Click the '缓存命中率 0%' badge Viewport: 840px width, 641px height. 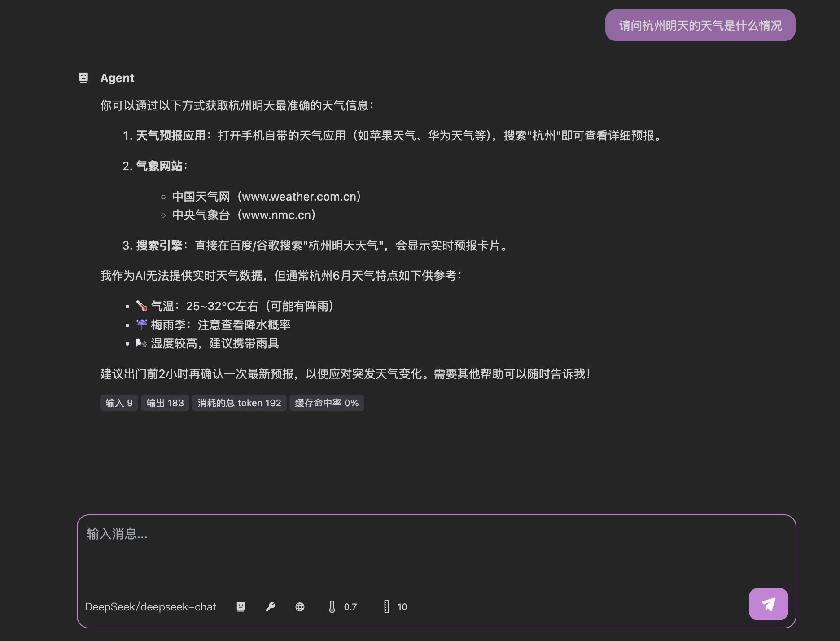pyautogui.click(x=326, y=403)
